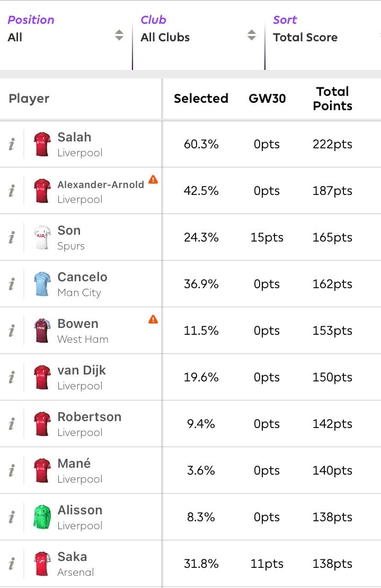This screenshot has height=588, width=381.
Task: Click the Selected column header
Action: click(201, 99)
